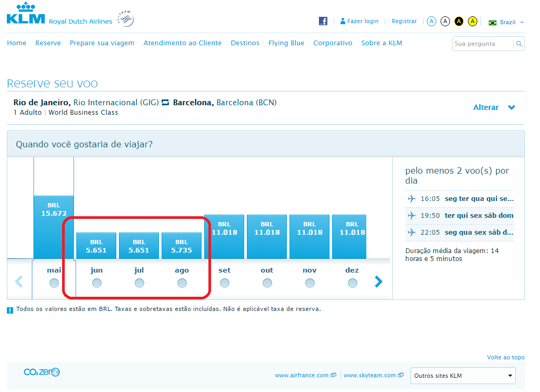The height and width of the screenshot is (392, 540).
Task: Select the jun month radio button
Action: tap(97, 283)
